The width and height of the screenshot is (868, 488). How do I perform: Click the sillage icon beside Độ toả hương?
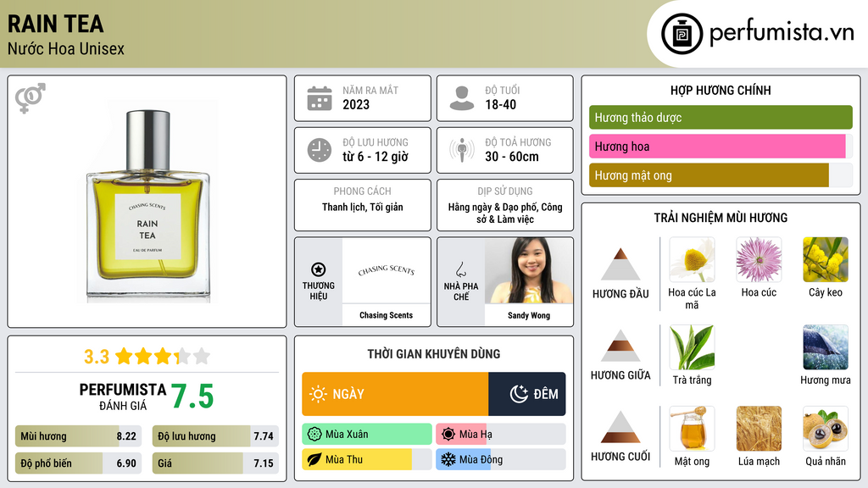(462, 150)
